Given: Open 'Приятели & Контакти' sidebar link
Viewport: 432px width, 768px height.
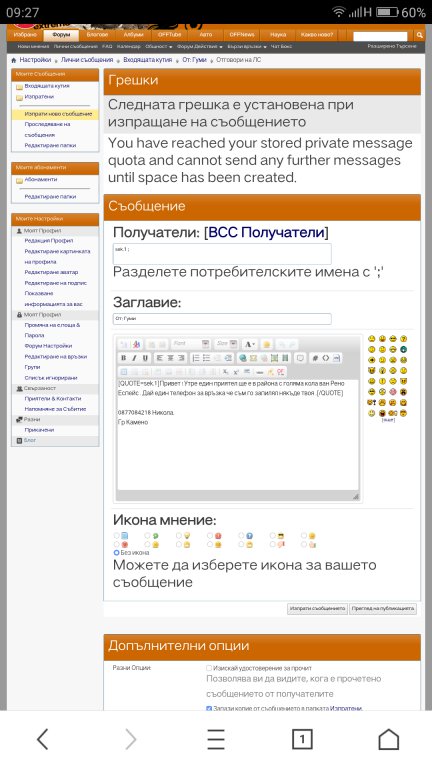Looking at the screenshot, I should click(52, 398).
